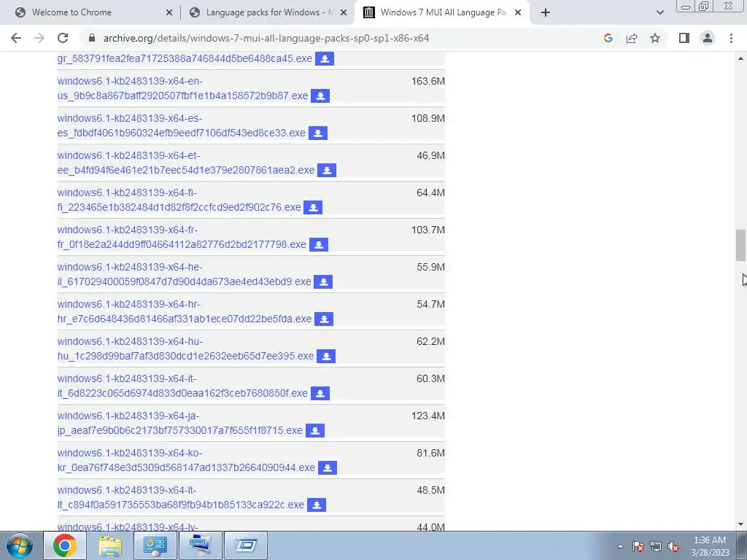This screenshot has height=560, width=747.
Task: Open the x64-hr-hr exe file link
Action: pyautogui.click(x=185, y=311)
